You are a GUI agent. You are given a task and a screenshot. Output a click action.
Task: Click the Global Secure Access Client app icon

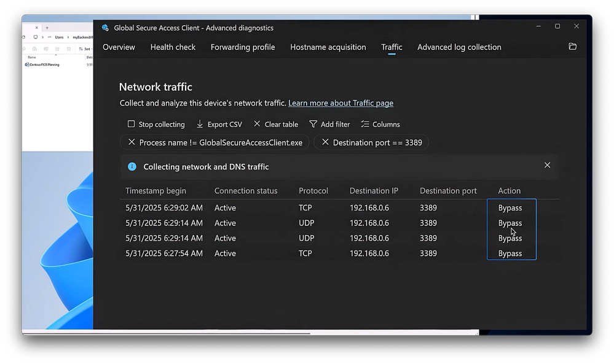[x=106, y=28]
